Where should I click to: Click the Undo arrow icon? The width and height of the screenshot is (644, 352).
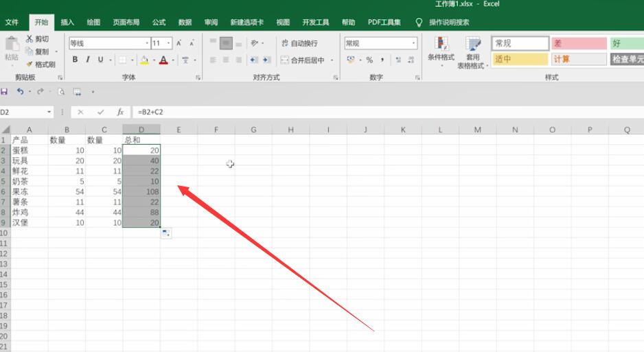click(x=20, y=91)
